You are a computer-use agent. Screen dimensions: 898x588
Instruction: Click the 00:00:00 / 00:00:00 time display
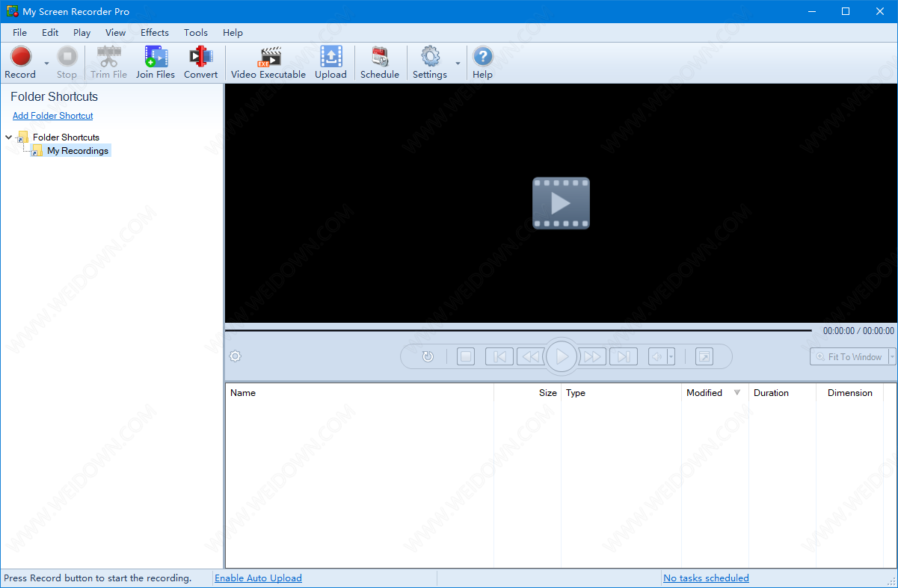(x=858, y=331)
